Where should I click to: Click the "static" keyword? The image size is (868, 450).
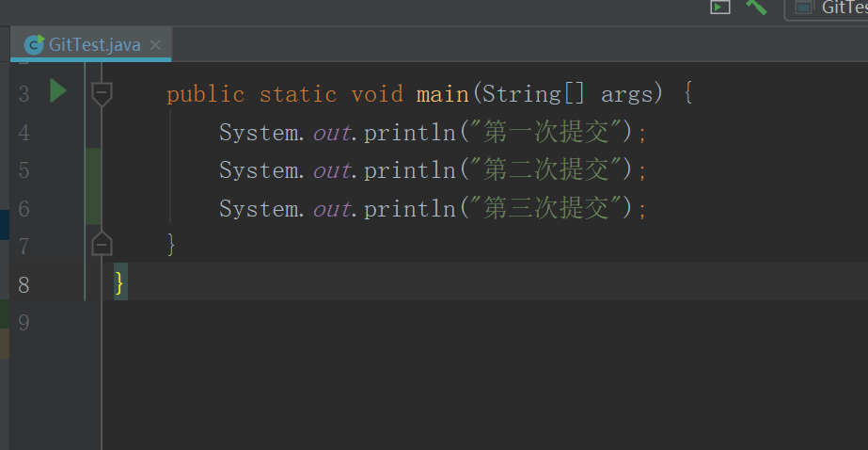pyautogui.click(x=298, y=95)
